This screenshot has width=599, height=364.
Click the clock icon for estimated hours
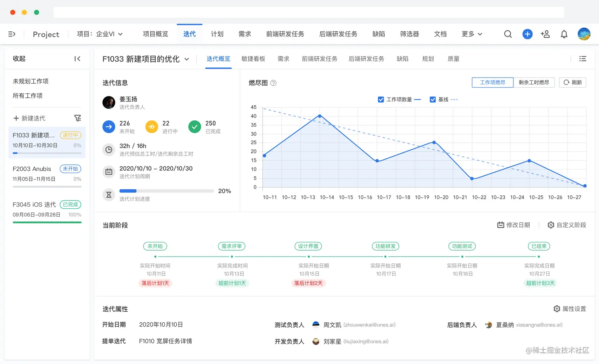[109, 150]
